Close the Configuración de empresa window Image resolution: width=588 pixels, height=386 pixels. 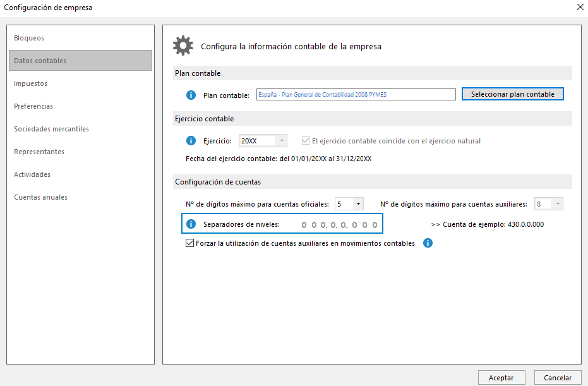(580, 7)
